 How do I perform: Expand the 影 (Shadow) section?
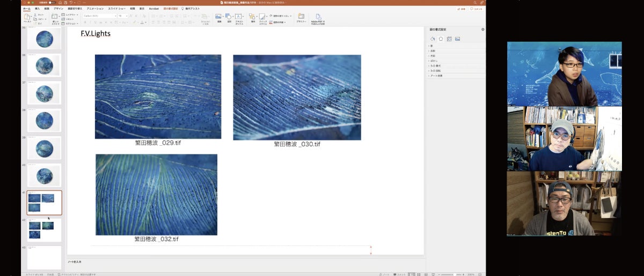[431, 47]
